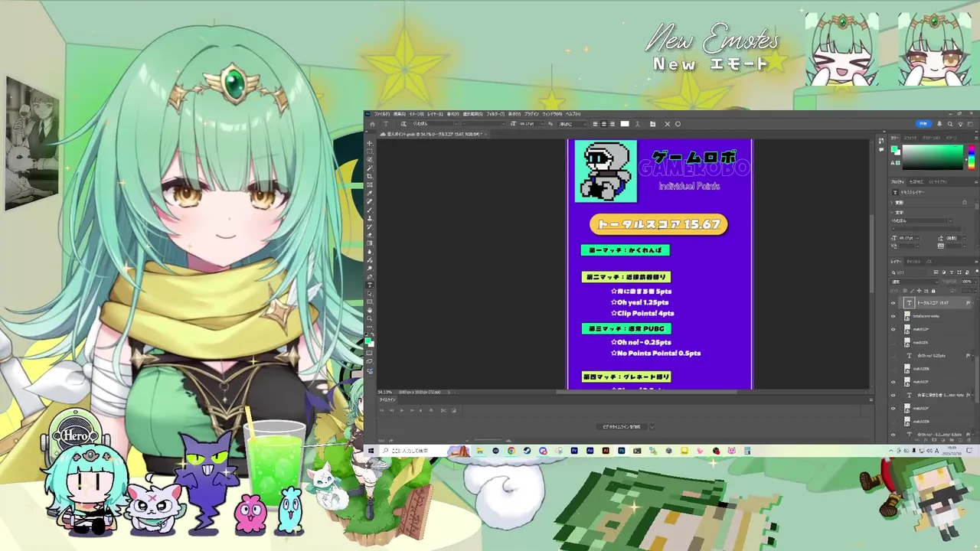Image resolution: width=980 pixels, height=551 pixels.
Task: Select the Path Selection tool
Action: pos(370,293)
